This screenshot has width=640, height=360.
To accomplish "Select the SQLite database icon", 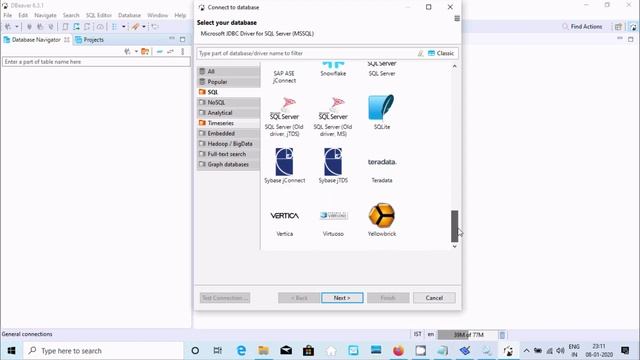I will tap(382, 112).
